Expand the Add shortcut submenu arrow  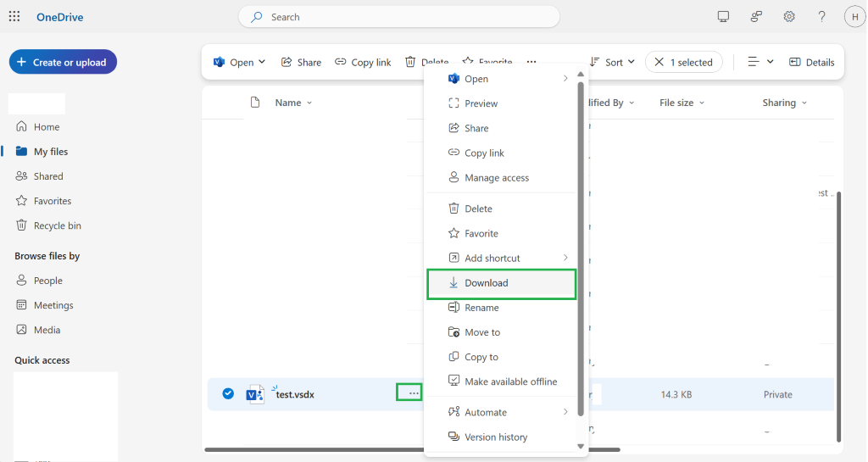565,258
